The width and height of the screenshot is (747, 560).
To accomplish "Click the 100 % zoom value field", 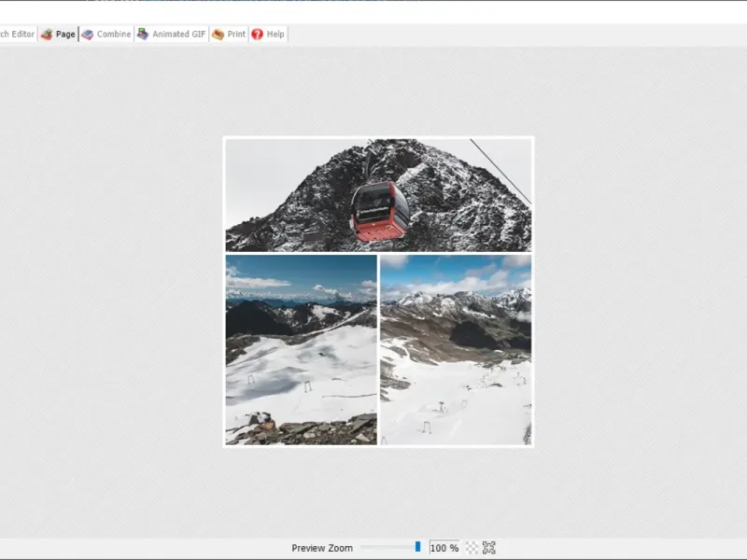I will click(x=444, y=548).
